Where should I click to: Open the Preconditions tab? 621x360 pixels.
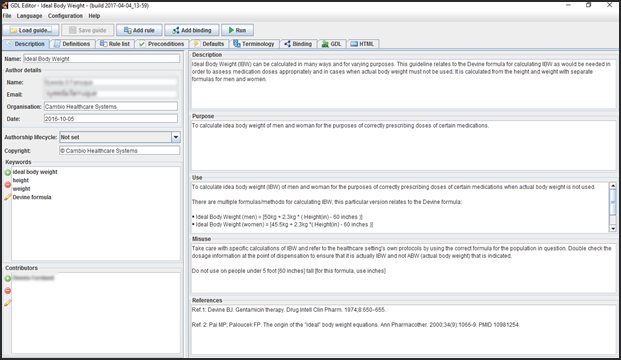tap(162, 44)
